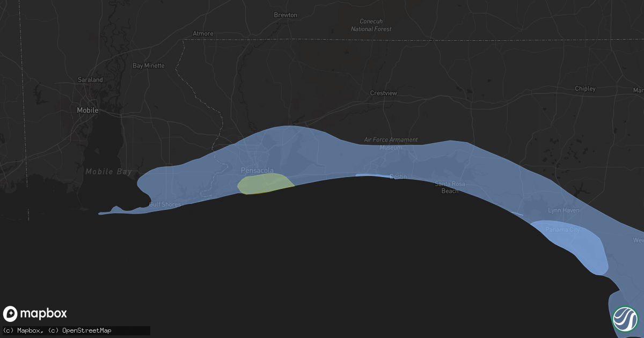The image size is (644, 338).
Task: Click the Panama City label
Action: coord(563,230)
